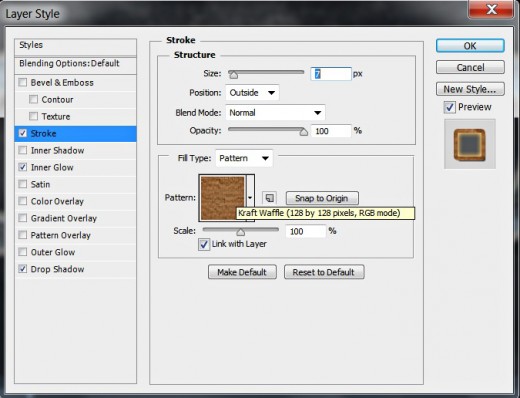Enable the Outer Glow checkbox
The width and height of the screenshot is (520, 398).
[x=23, y=252]
